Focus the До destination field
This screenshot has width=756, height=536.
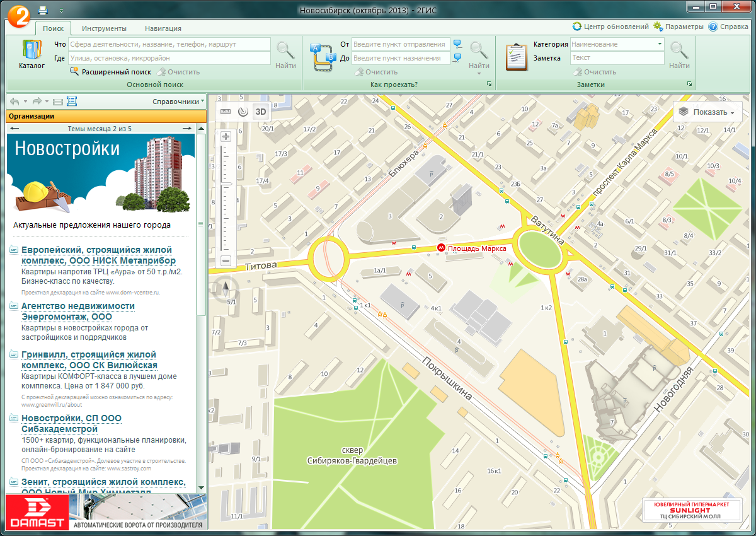[x=401, y=58]
